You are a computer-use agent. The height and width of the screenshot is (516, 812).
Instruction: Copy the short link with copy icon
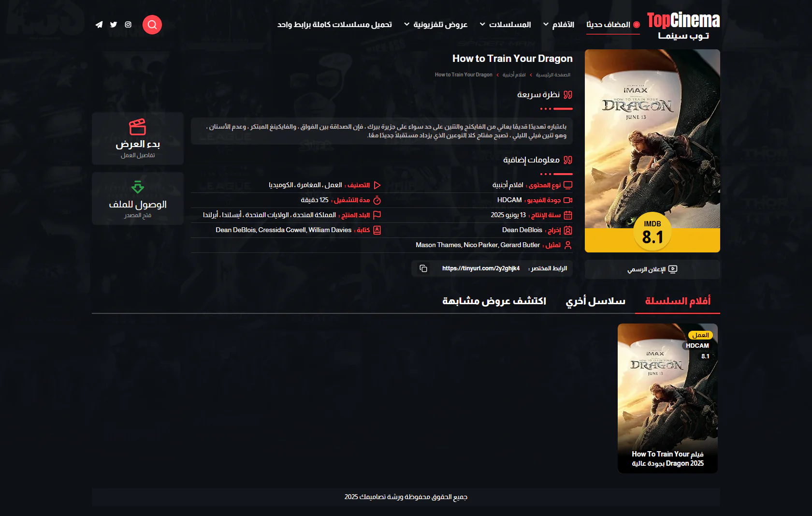pyautogui.click(x=423, y=268)
